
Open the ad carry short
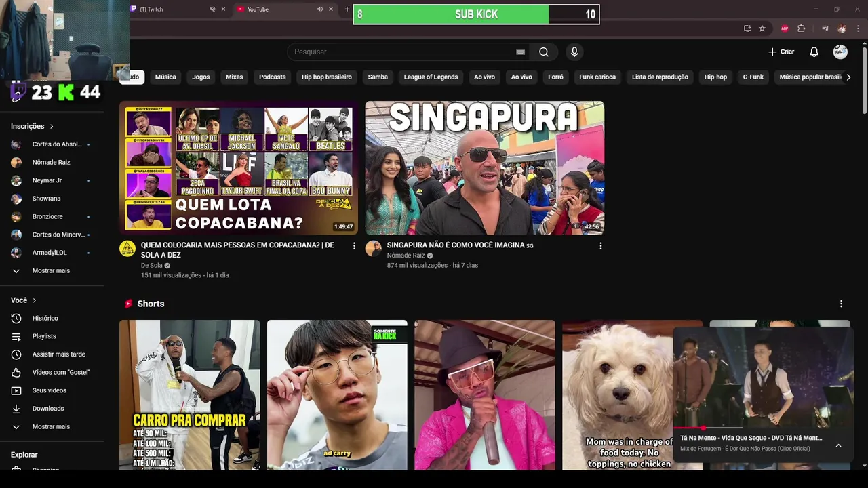[x=337, y=395]
